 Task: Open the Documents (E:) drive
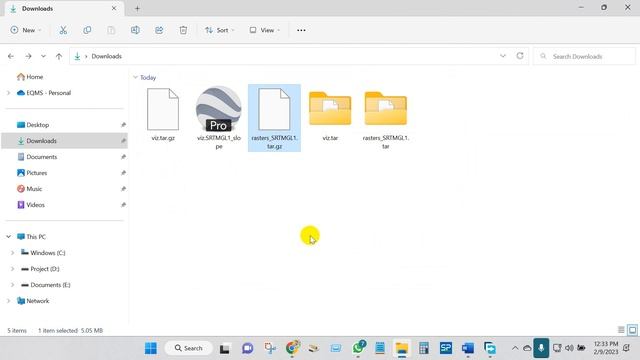pos(46,285)
